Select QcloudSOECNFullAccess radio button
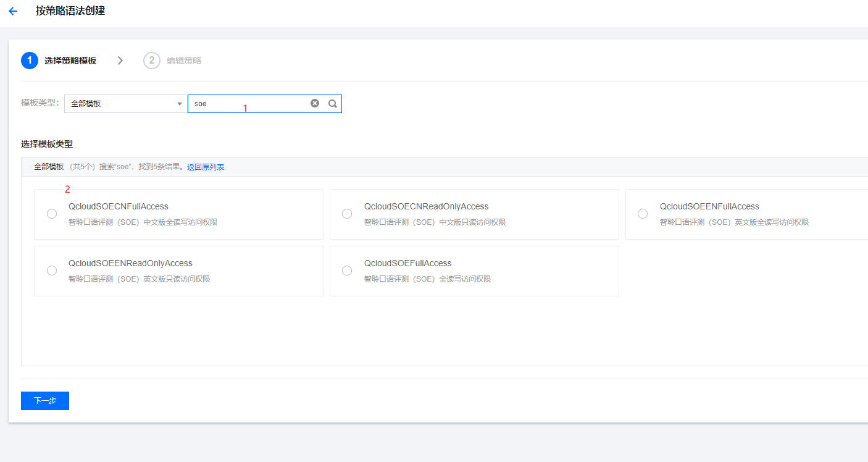Image resolution: width=868 pixels, height=462 pixels. pos(52,214)
